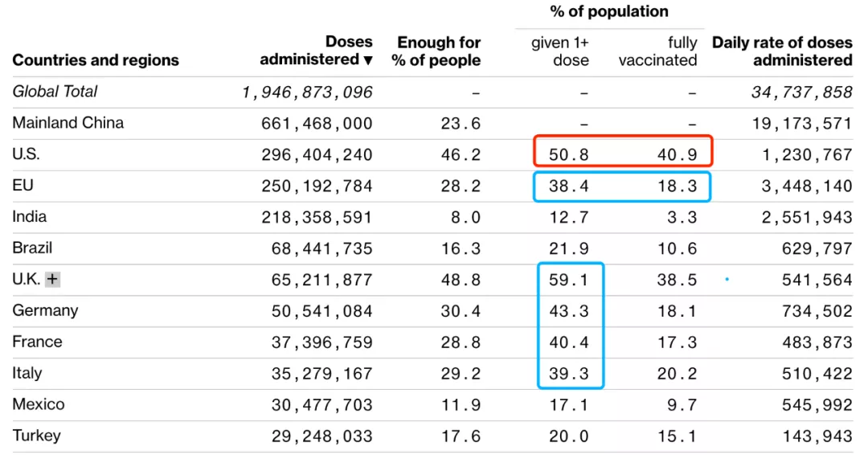
Task: Click the Turkey country name
Action: point(37,437)
